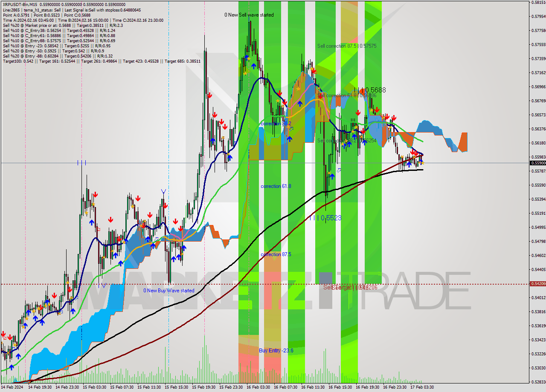Click the '15 Feb 15:30' time axis label
The height and width of the screenshot is (392, 546).
tap(177, 387)
